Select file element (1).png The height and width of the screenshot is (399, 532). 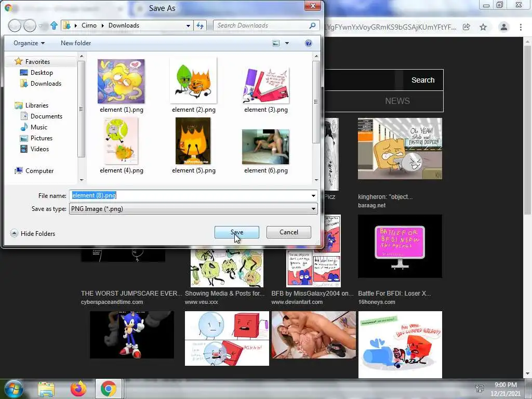coord(122,86)
